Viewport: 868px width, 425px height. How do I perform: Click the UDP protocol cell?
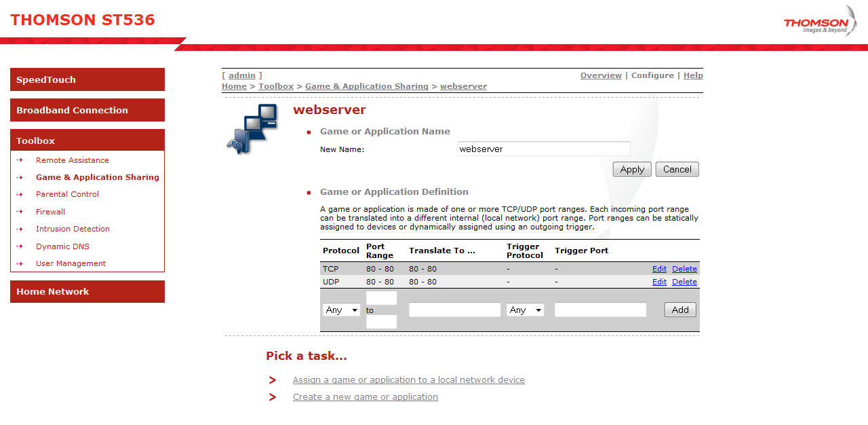coord(331,282)
